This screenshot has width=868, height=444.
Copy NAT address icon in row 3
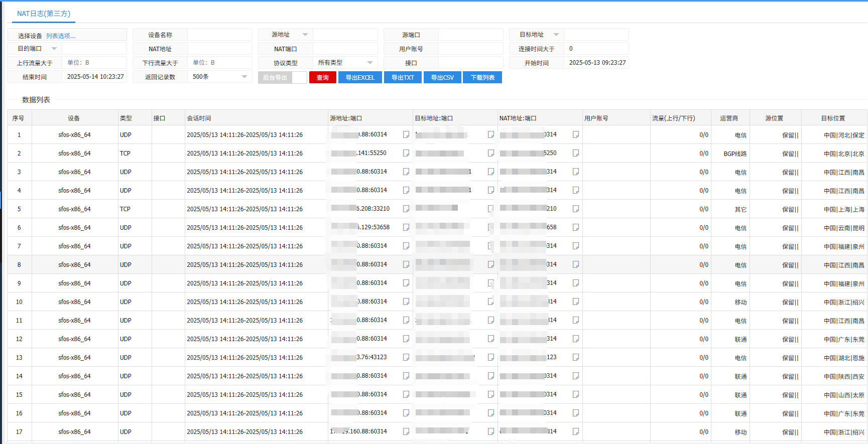[x=576, y=172]
